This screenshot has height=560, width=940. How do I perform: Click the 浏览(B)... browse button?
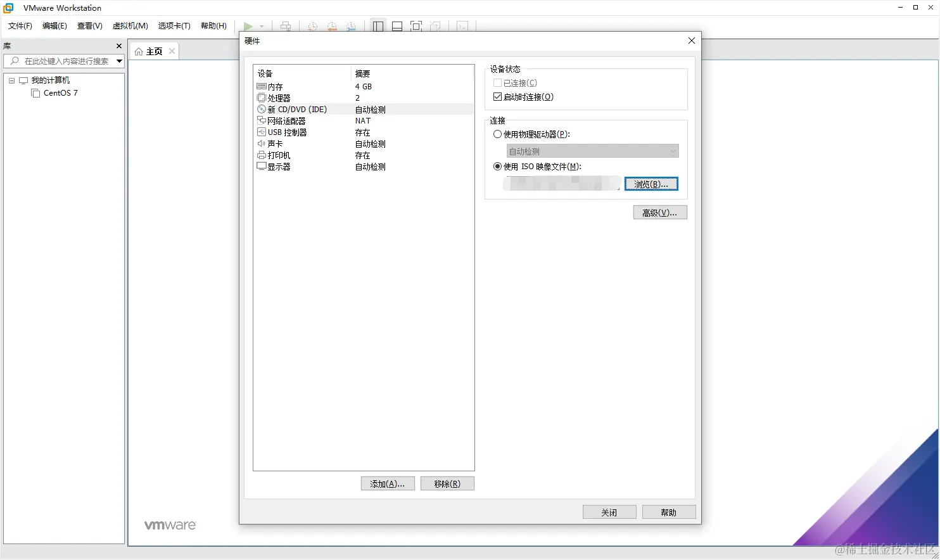pos(651,184)
